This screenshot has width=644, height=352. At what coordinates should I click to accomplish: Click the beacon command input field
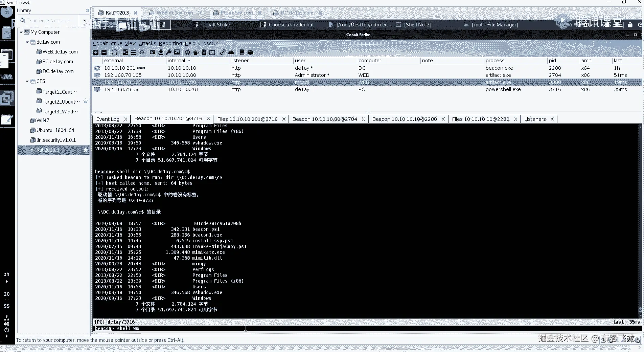pyautogui.click(x=367, y=329)
